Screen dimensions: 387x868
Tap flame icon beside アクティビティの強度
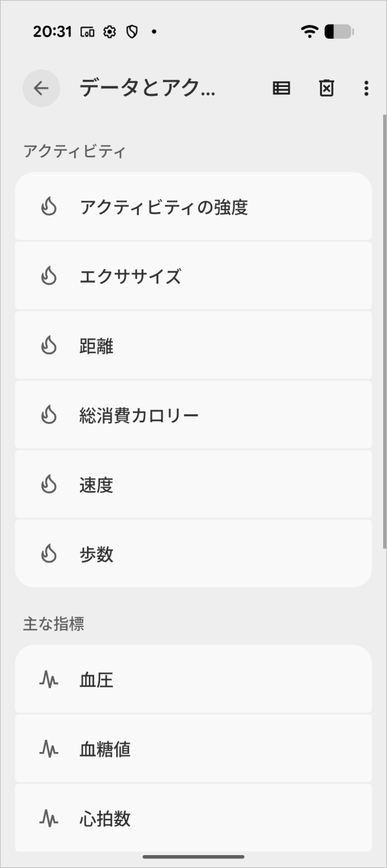pos(49,207)
